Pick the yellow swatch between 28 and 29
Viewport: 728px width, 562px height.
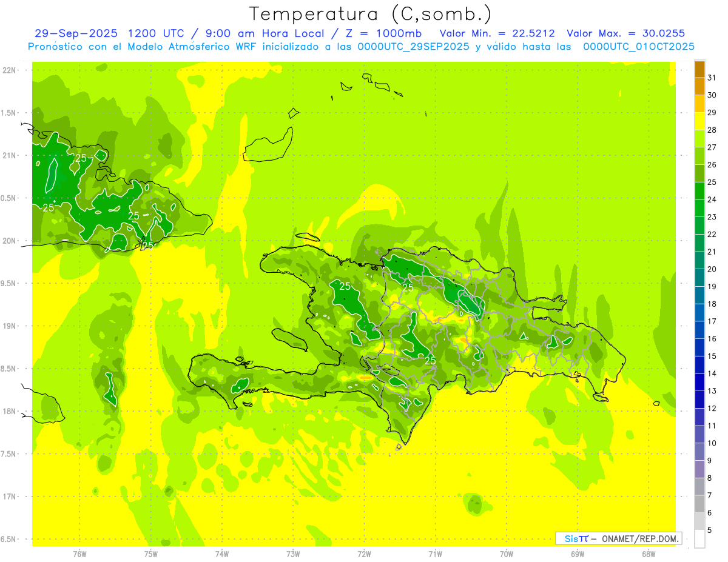(699, 121)
